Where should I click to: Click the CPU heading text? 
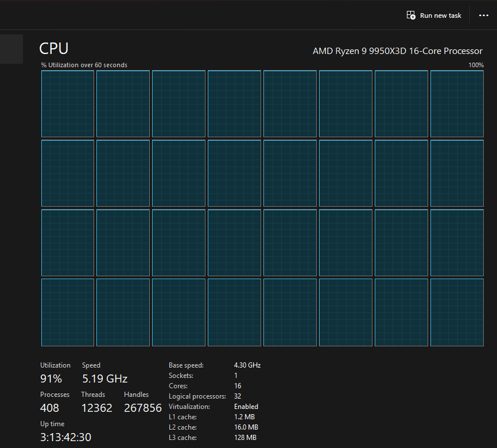click(53, 49)
